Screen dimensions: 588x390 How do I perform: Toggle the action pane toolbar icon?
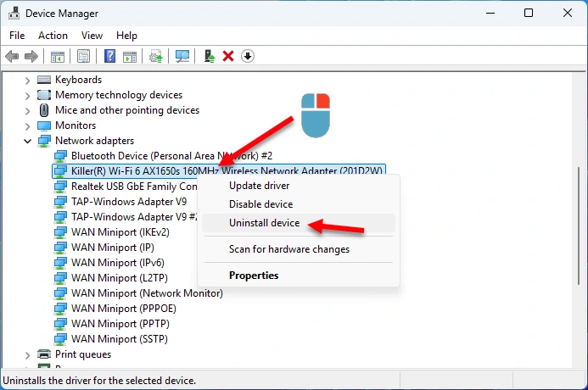130,57
